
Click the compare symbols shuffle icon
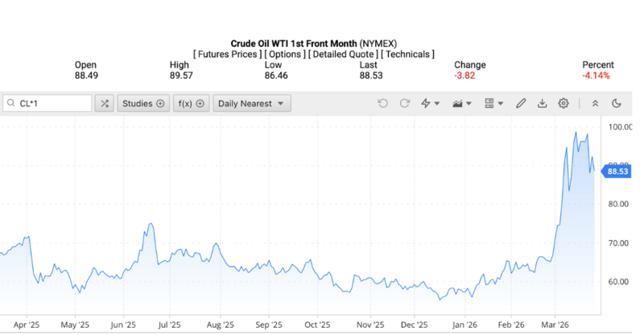pyautogui.click(x=105, y=103)
